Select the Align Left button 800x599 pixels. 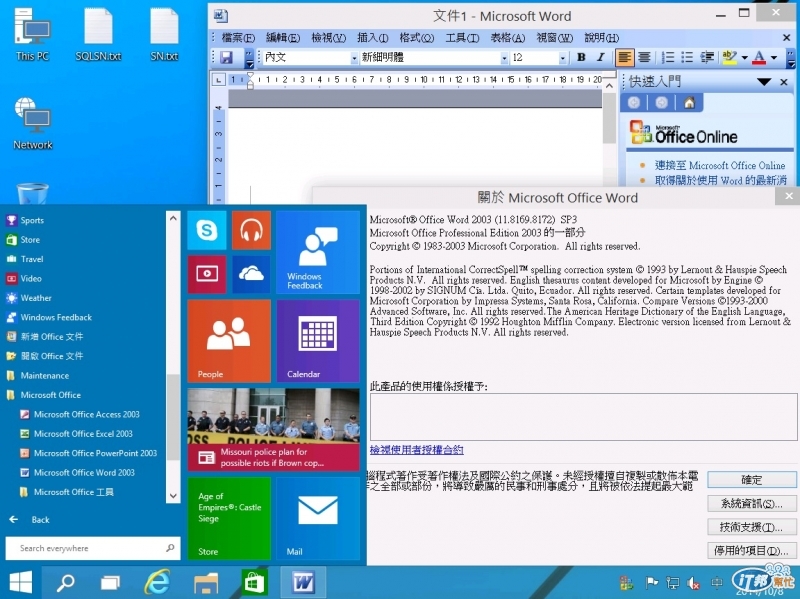click(624, 57)
